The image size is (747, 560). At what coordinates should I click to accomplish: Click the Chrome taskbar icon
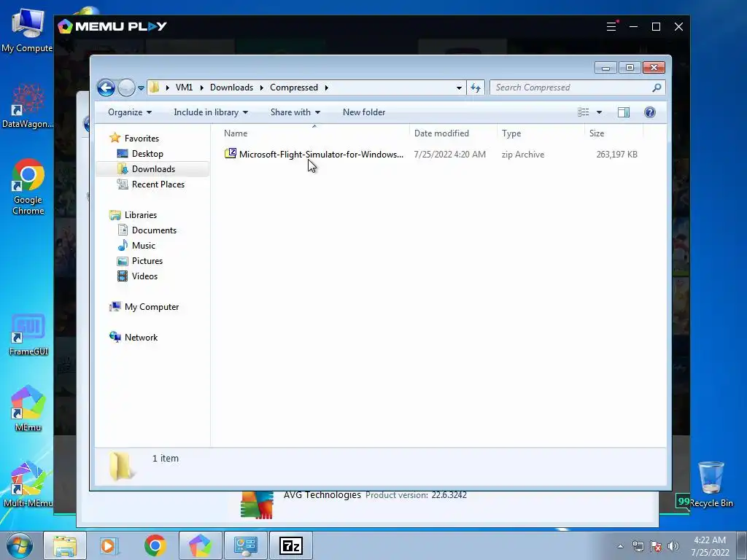[155, 545]
